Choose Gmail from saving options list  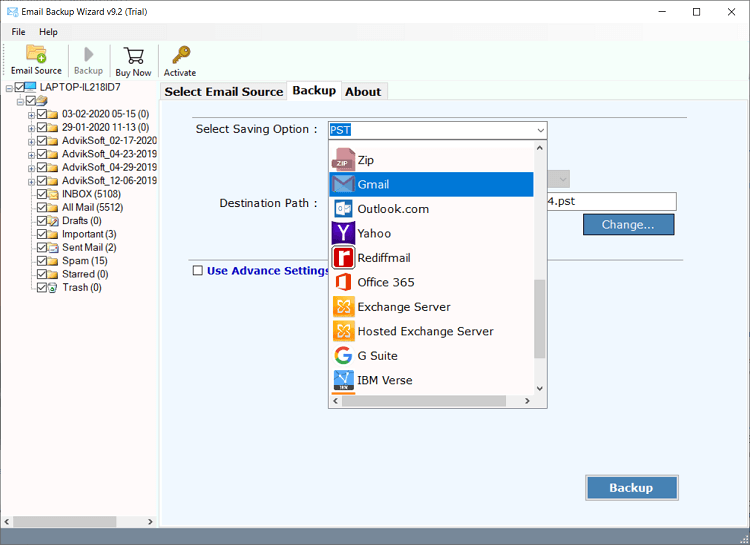pyautogui.click(x=431, y=184)
